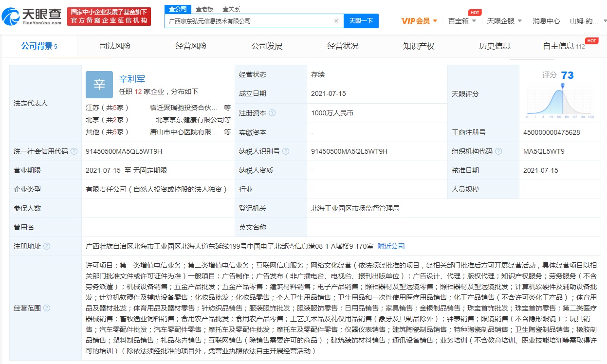This screenshot has height=364, width=607.
Task: Open 北京京东健康有限公司 link
Action: pyautogui.click(x=190, y=119)
